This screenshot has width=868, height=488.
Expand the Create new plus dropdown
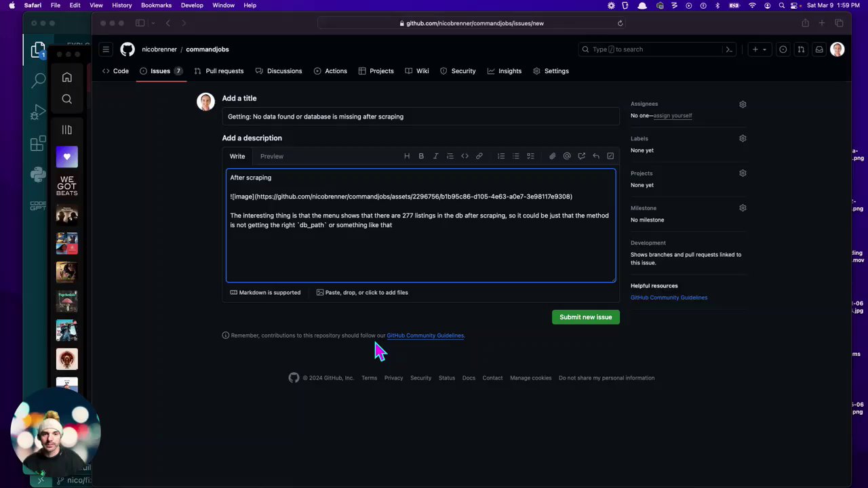759,49
